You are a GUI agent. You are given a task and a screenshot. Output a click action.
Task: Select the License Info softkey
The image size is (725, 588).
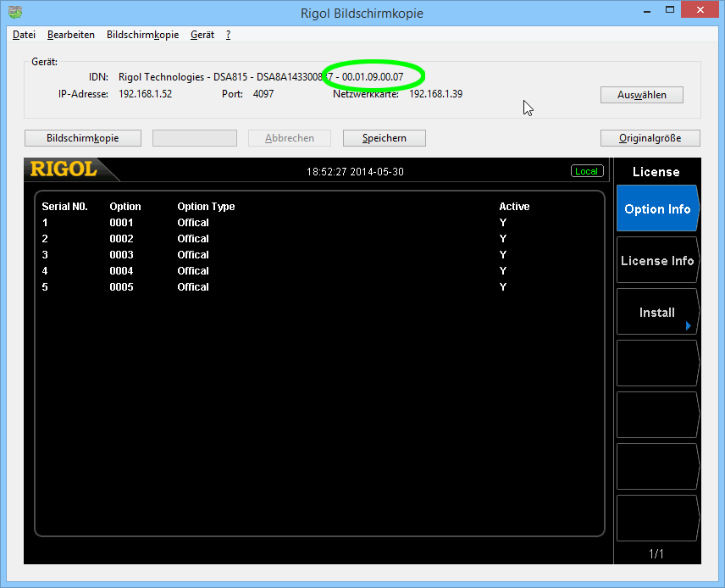[x=657, y=260]
